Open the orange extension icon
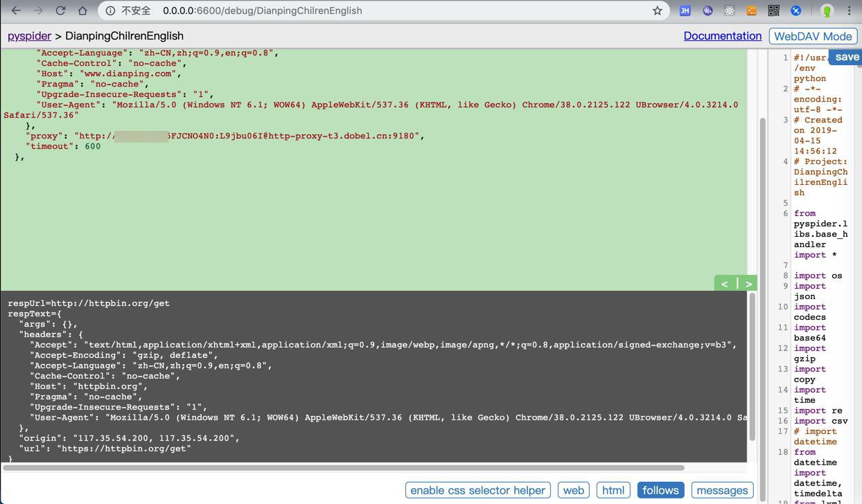This screenshot has height=504, width=862. (752, 10)
